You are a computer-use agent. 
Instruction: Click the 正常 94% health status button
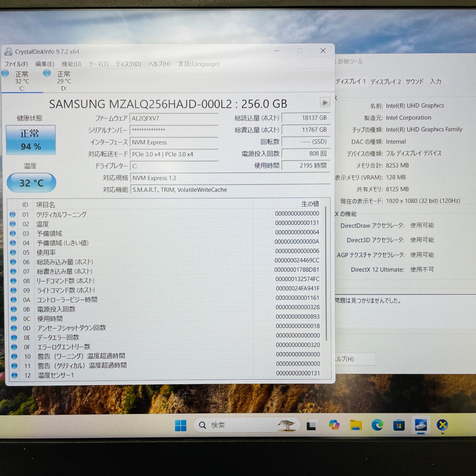click(x=31, y=140)
